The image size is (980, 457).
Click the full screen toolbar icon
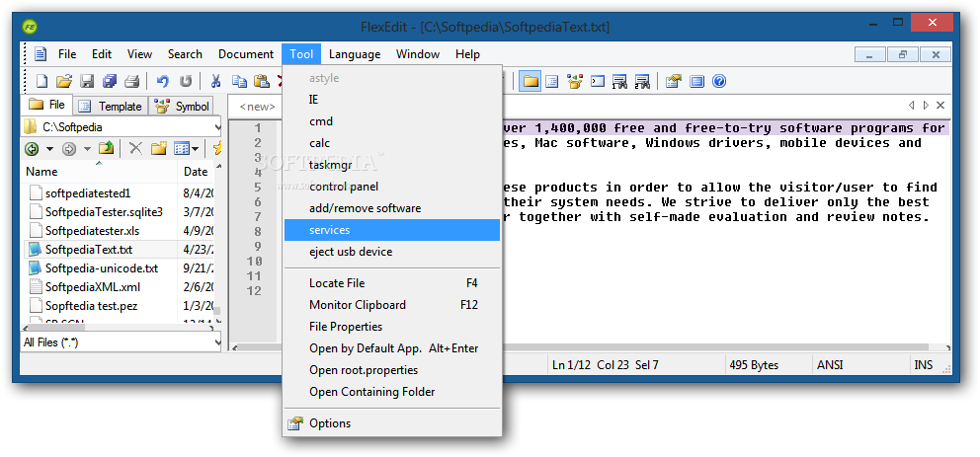coord(696,81)
